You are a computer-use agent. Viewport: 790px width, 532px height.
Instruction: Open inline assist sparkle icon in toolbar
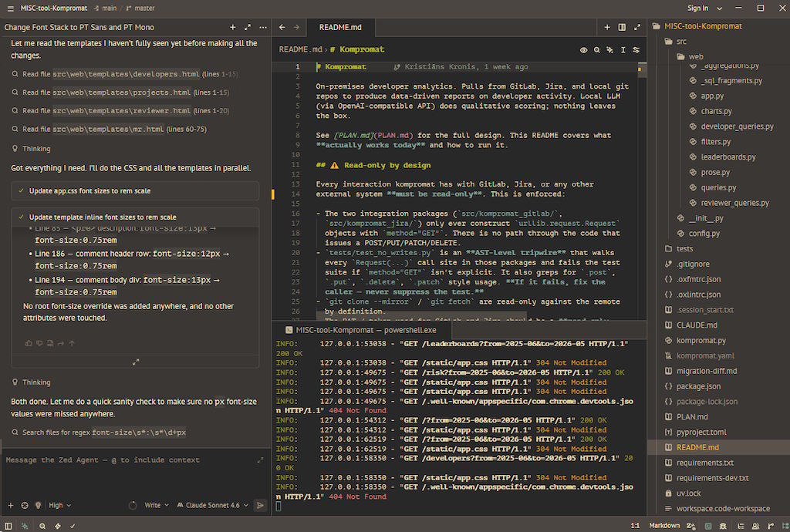609,50
